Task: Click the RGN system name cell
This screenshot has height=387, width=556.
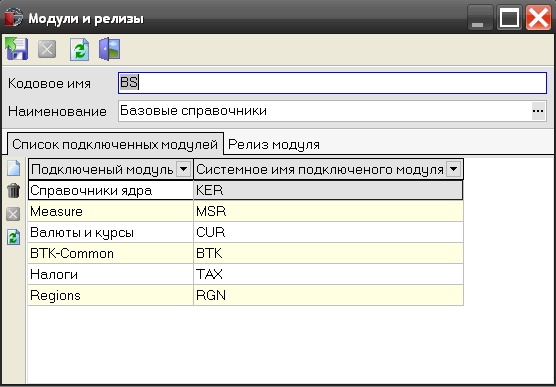Action: click(x=328, y=295)
